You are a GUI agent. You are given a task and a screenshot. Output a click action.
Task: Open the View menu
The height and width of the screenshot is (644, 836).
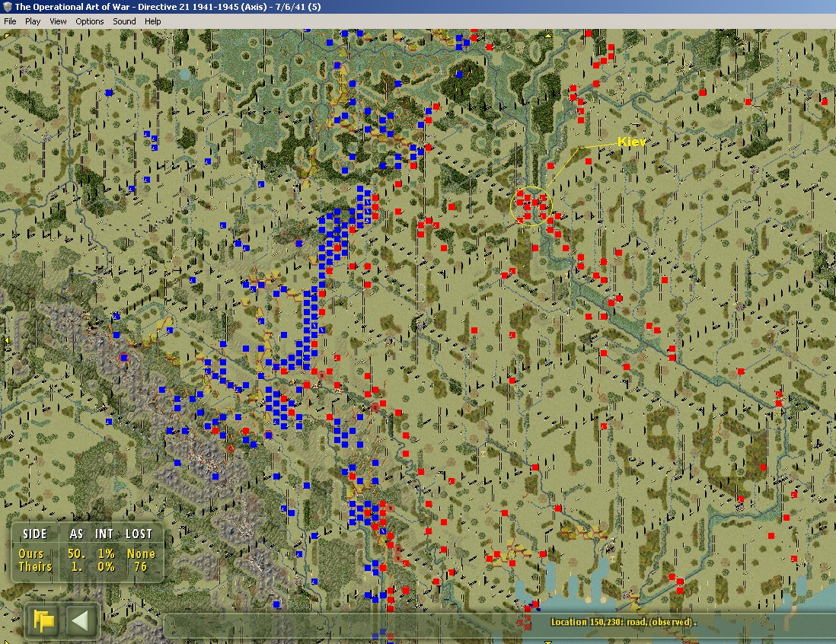(x=58, y=21)
